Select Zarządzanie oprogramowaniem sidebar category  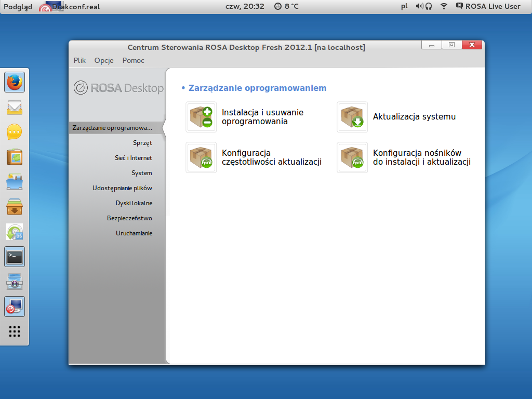pyautogui.click(x=117, y=128)
